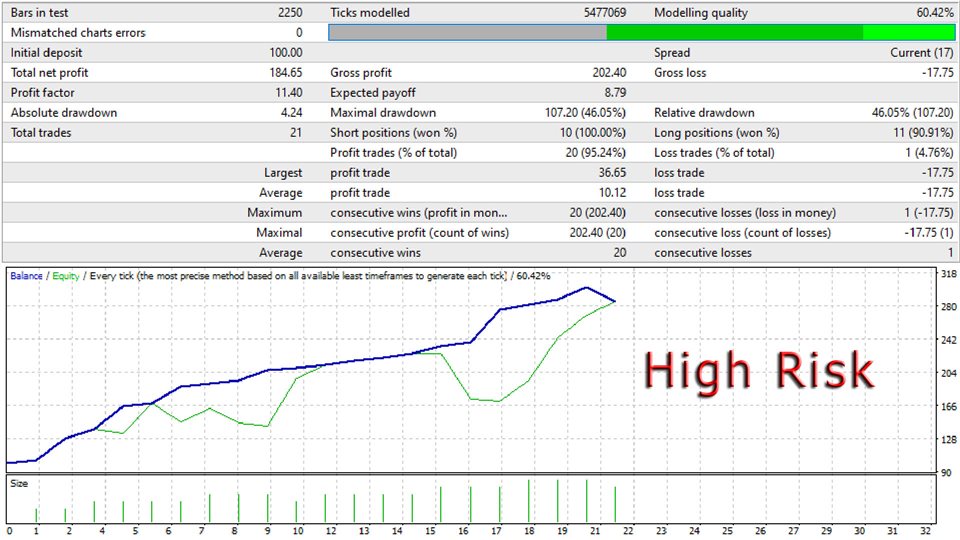960x540 pixels.
Task: Click the 'Ticks modelled' label
Action: [x=370, y=12]
